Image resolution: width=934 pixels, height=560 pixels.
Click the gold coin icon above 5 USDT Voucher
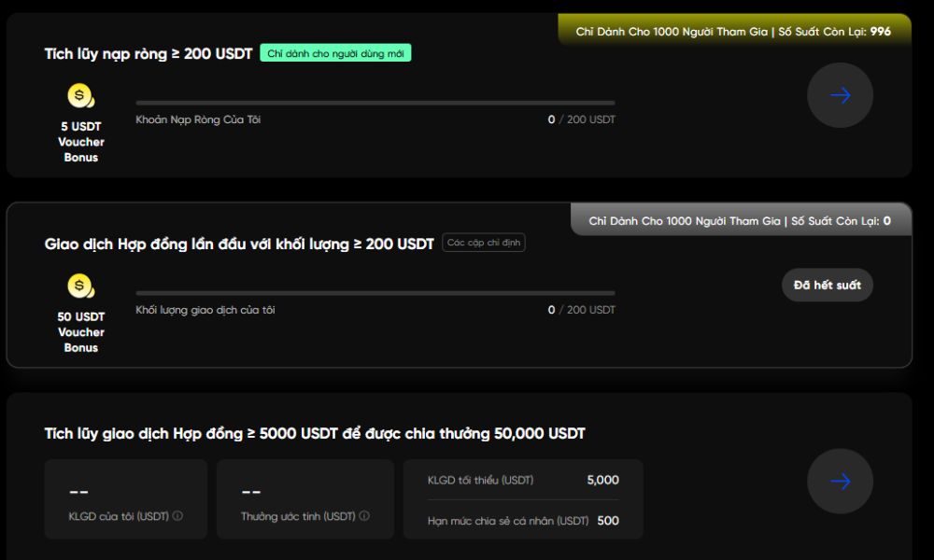pos(81,95)
